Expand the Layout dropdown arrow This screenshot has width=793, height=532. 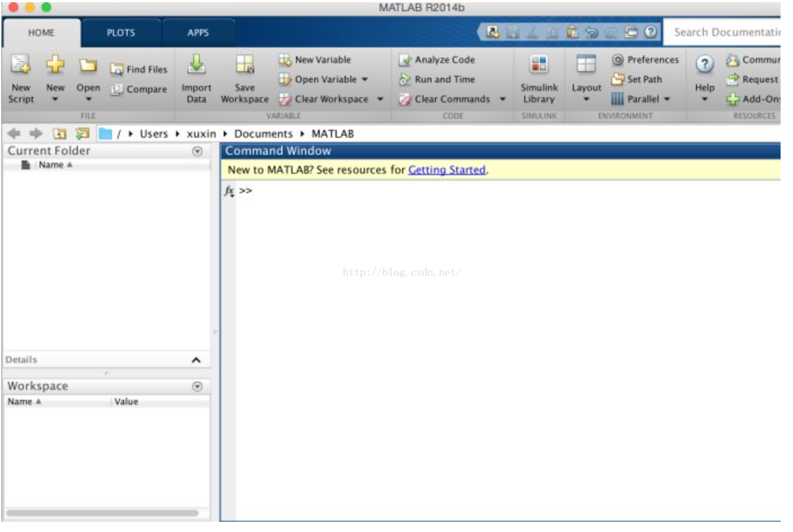click(x=586, y=99)
